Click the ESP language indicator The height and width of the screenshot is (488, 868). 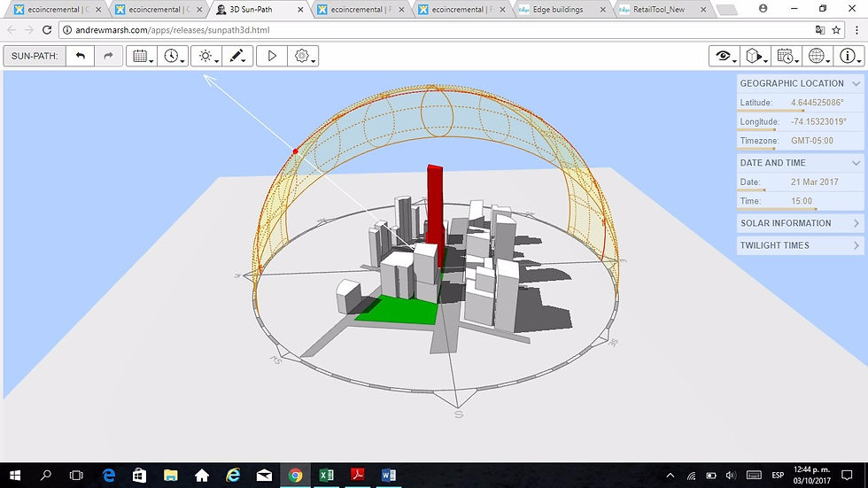click(x=778, y=476)
